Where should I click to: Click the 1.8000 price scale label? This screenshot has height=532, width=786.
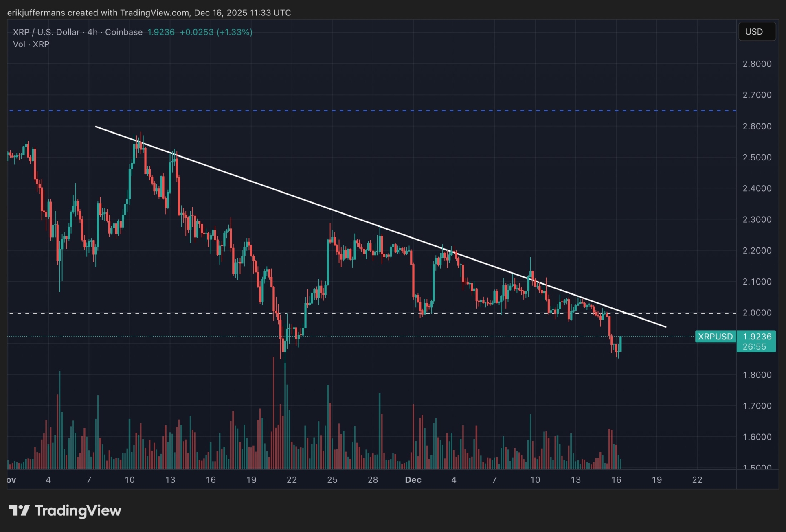pos(757,375)
